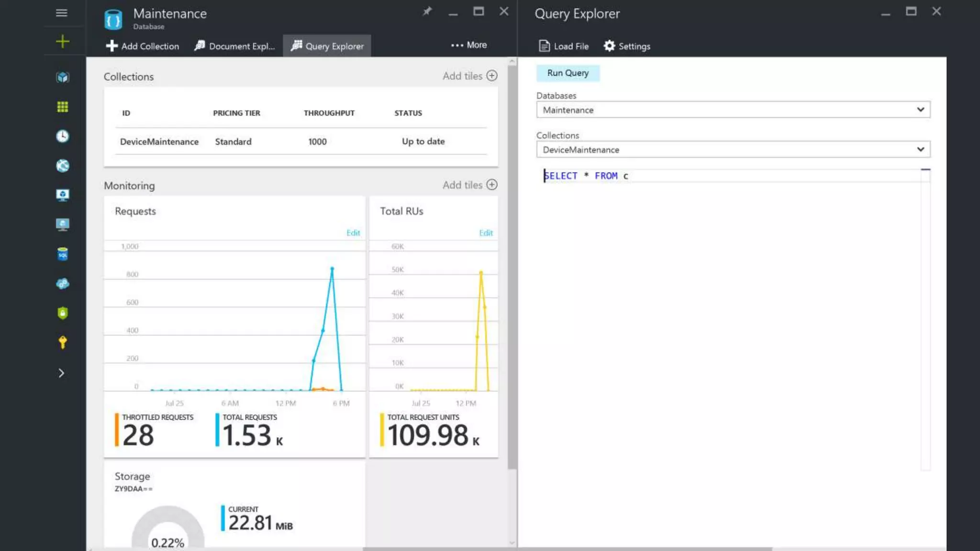The width and height of the screenshot is (980, 551).
Task: Click the hamburger menu icon
Action: [x=61, y=13]
